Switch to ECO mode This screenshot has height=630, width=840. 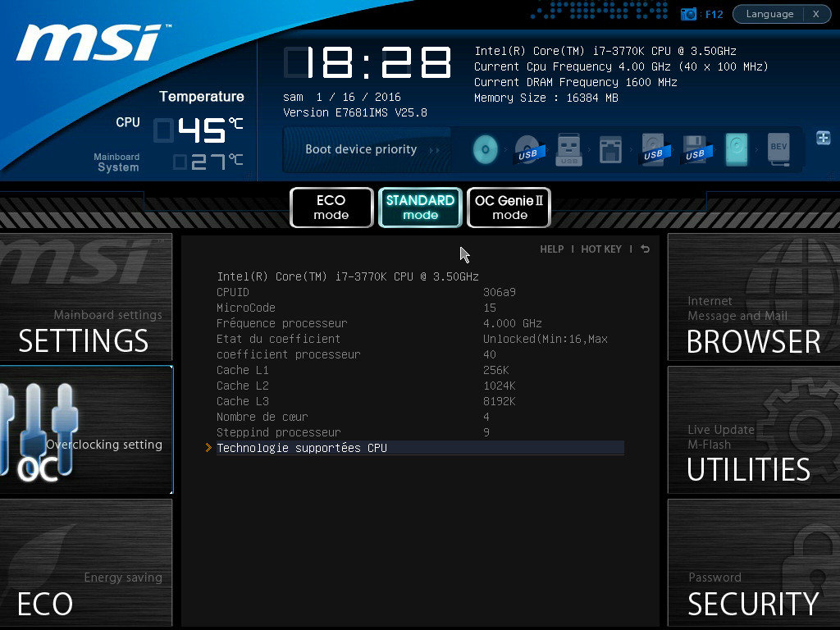pyautogui.click(x=331, y=208)
